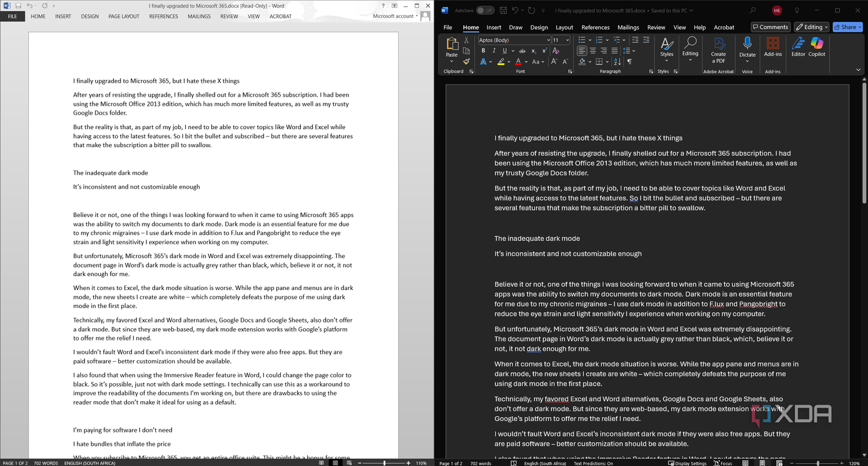Open Create a PDF from Adobe Acrobat
The image size is (868, 466).
[x=718, y=50]
